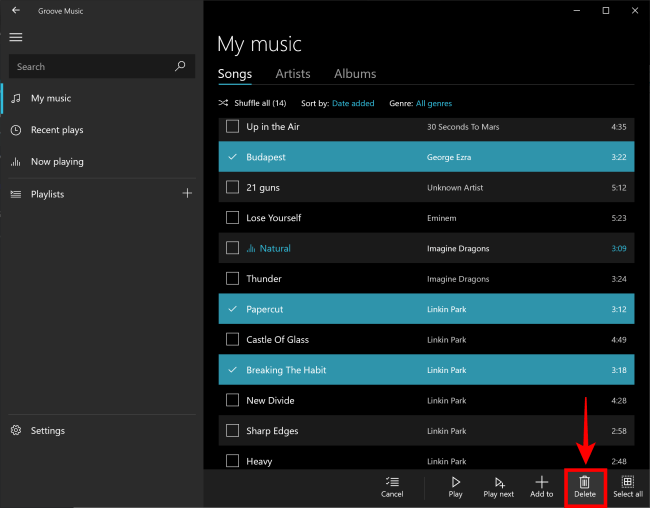
Task: Uncheck the Budapest song checkbox
Action: (233, 157)
